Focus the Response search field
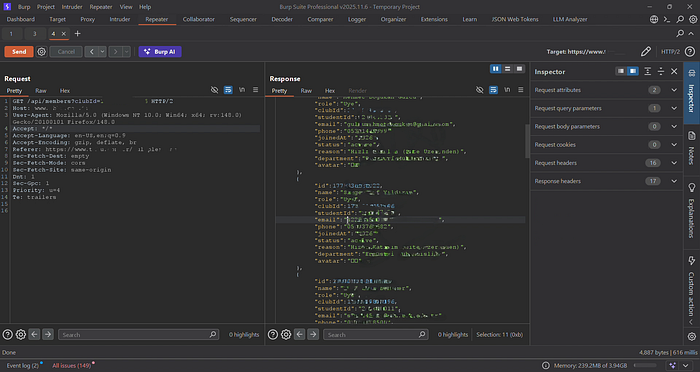 (x=375, y=334)
